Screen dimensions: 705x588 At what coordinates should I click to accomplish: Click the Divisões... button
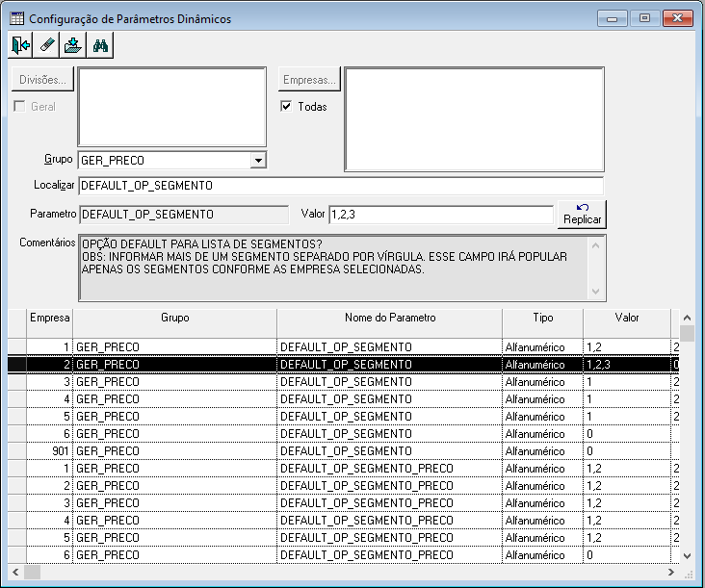(x=42, y=80)
